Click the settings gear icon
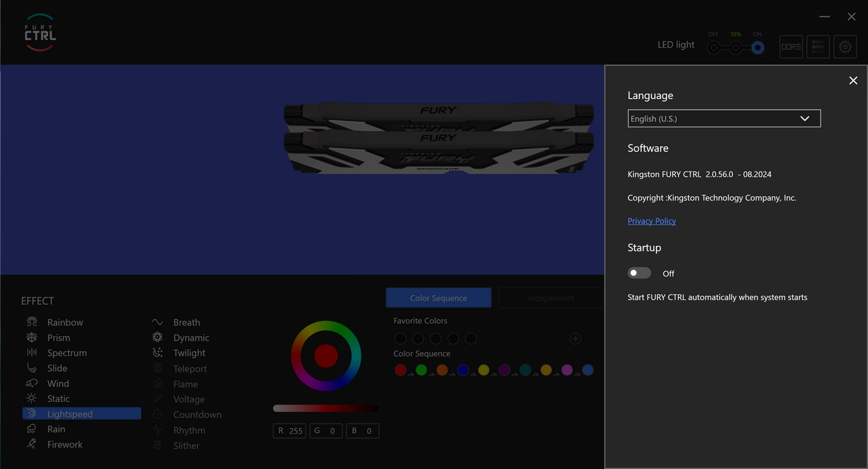Screen dimensions: 868x469 (x=845, y=47)
